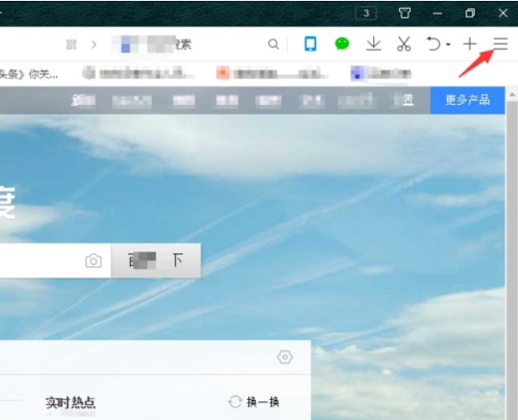The height and width of the screenshot is (420, 518).
Task: Focus the page search input field
Action: [x=55, y=261]
